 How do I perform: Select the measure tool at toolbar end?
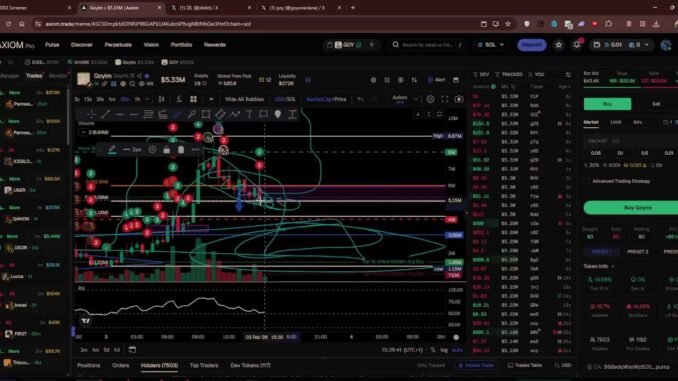coord(292,114)
